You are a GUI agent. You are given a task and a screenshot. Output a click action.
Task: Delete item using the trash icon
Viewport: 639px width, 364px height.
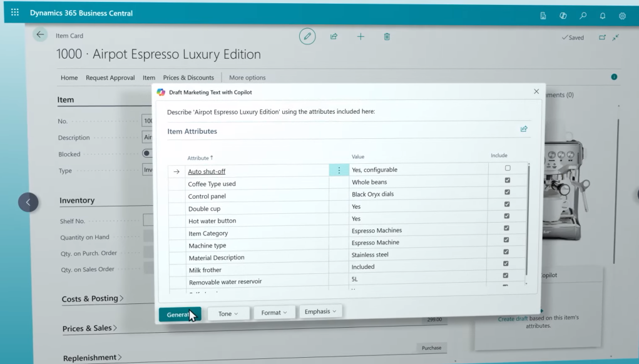387,37
